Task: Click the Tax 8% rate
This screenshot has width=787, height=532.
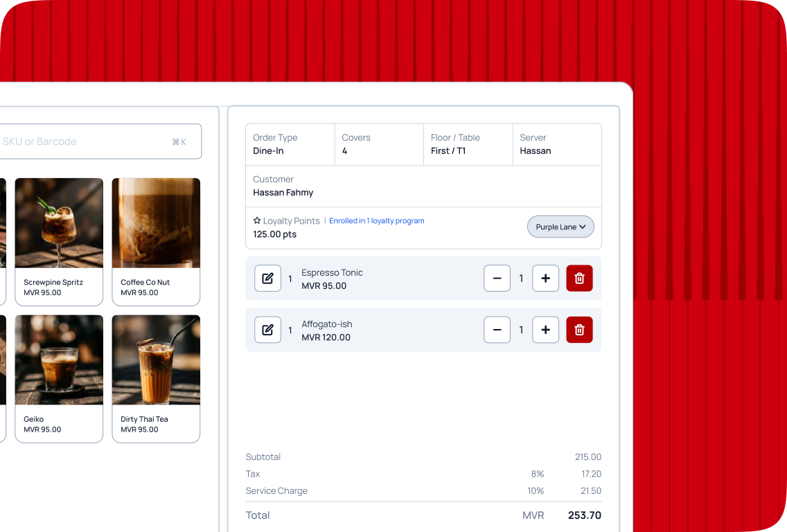Action: 537,474
